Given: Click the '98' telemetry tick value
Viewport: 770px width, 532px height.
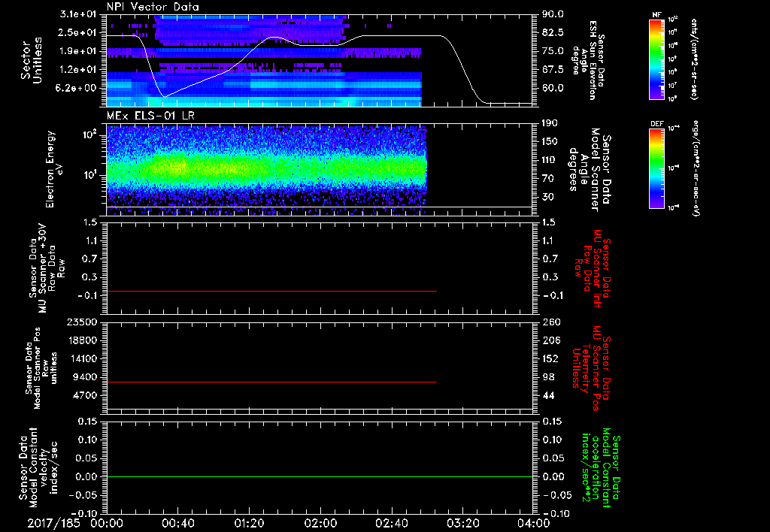Looking at the screenshot, I should 548,377.
